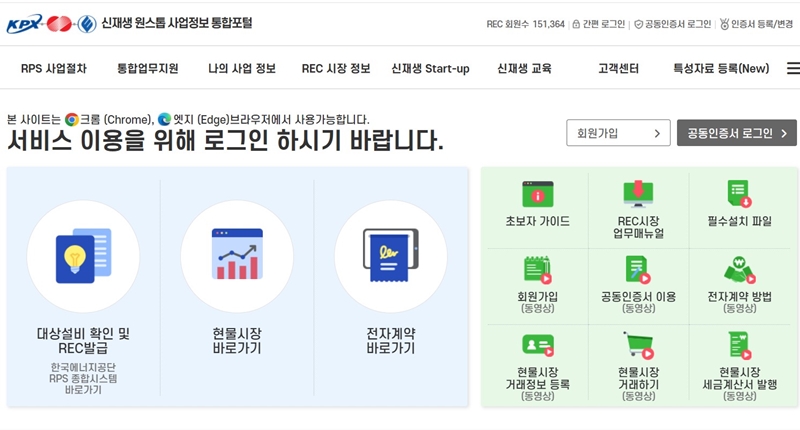
Task: Click the 필수설치 파일 label
Action: 739,221
